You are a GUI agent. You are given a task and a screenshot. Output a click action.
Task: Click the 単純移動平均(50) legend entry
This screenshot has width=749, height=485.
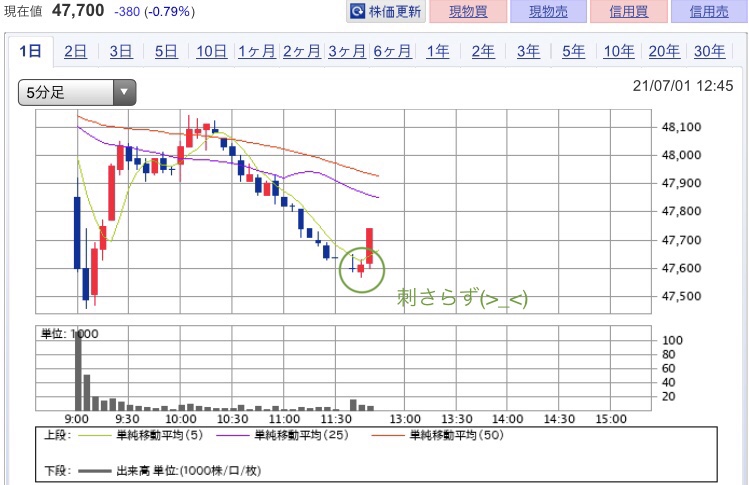438,435
